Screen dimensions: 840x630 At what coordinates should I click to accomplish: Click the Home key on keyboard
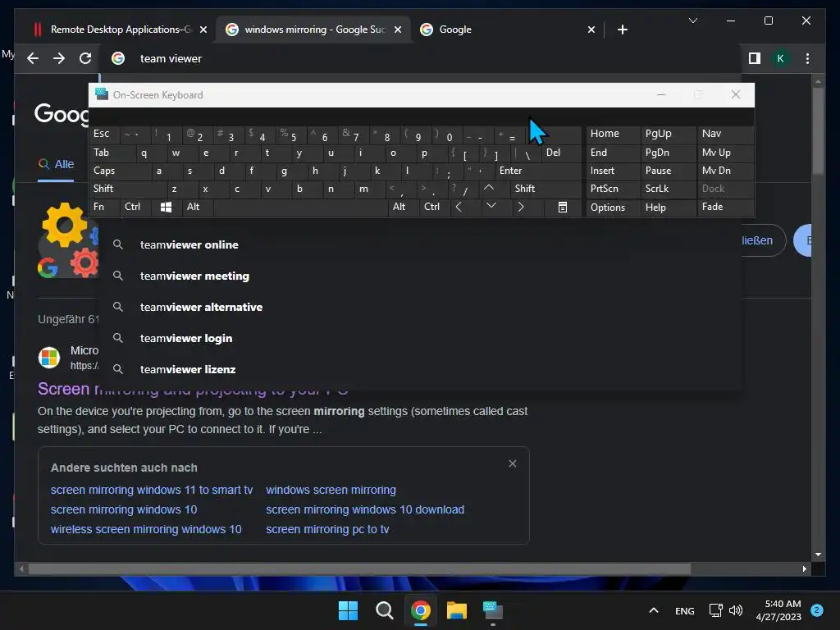[x=613, y=134]
